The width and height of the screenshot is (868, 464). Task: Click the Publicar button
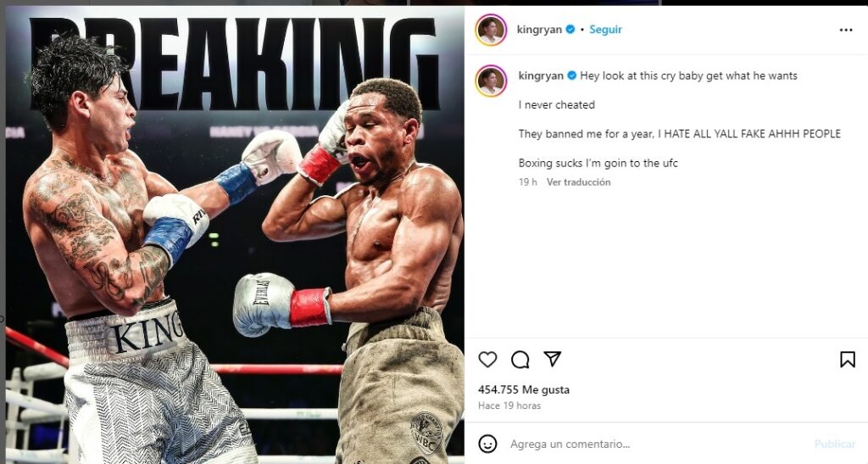click(x=835, y=444)
